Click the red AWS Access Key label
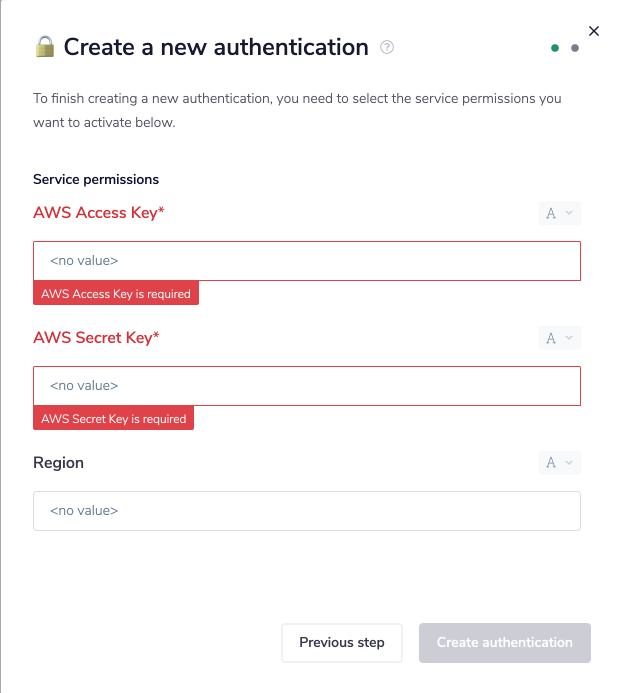The image size is (621, 693). (95, 213)
